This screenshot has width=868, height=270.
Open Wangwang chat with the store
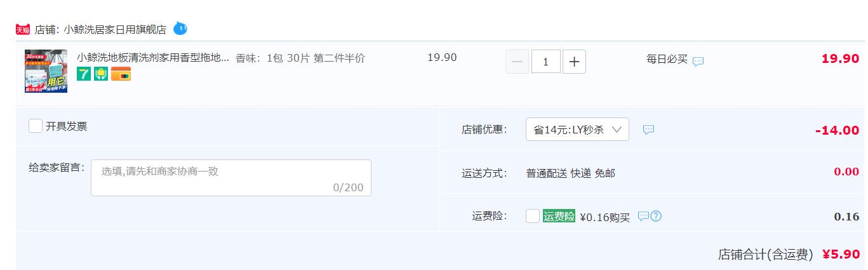pos(180,29)
